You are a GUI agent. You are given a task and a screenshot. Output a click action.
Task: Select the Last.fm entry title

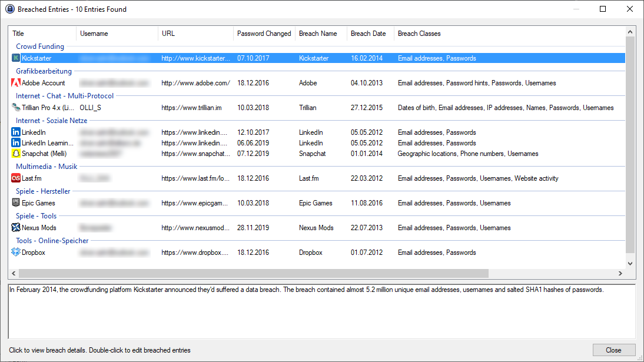coord(32,178)
